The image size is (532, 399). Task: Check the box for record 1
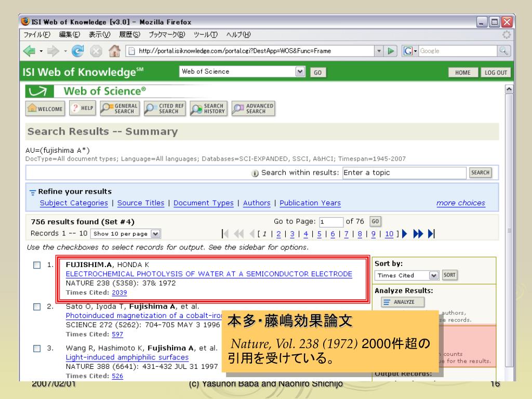pyautogui.click(x=37, y=265)
